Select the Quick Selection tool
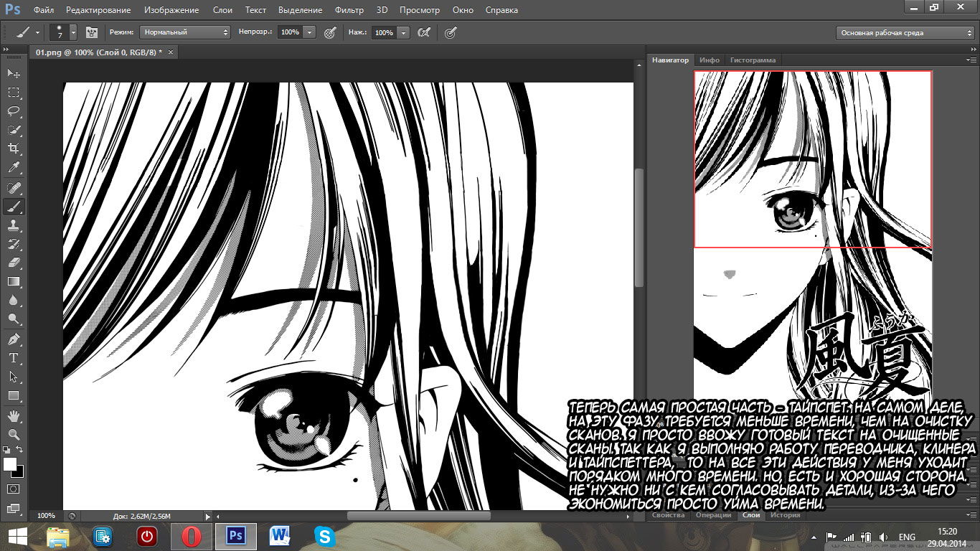Screen dimensions: 980x551 coord(14,130)
